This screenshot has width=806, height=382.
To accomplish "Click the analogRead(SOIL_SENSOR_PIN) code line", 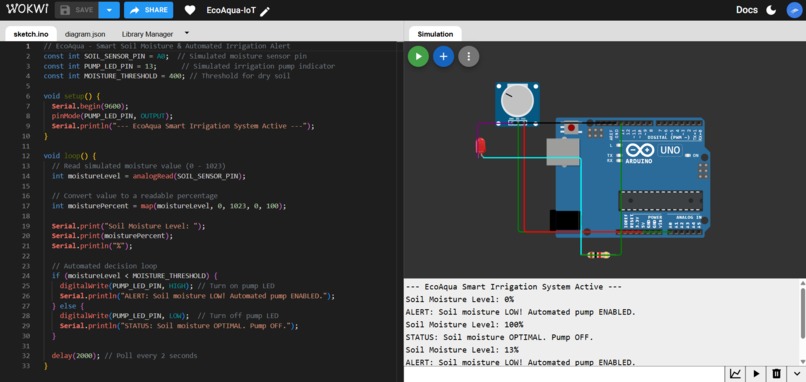I will [149, 176].
